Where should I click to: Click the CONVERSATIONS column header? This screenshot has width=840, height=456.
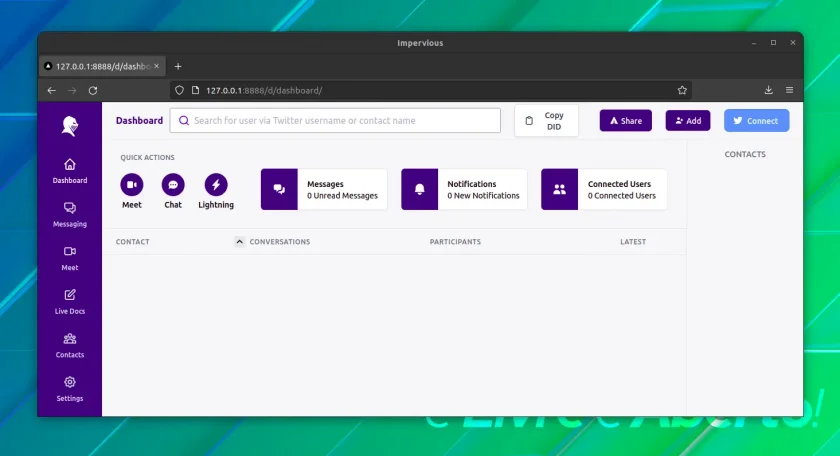[280, 242]
